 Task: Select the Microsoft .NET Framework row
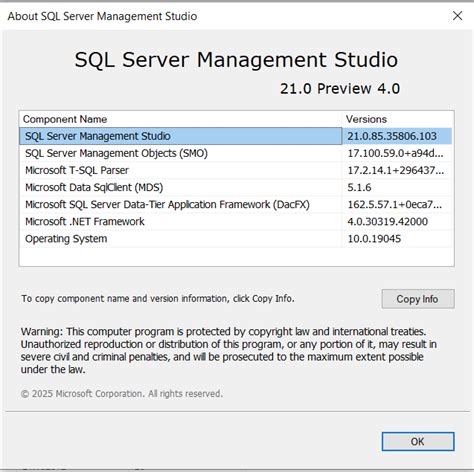pos(236,222)
